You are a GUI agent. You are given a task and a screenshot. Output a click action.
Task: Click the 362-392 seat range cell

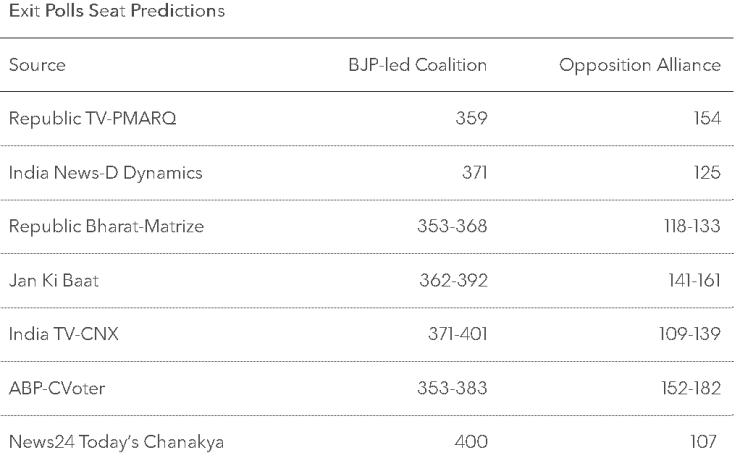pos(455,281)
